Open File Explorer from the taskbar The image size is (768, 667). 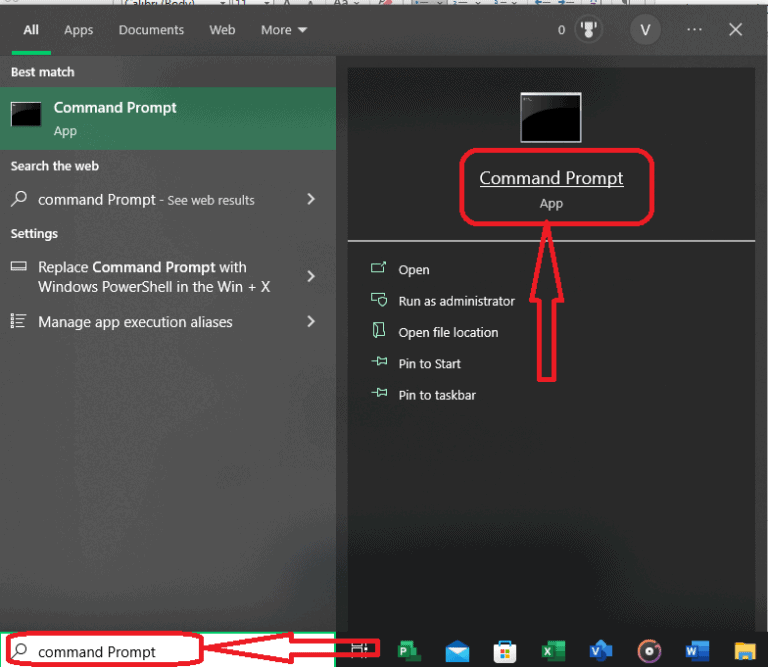point(746,651)
